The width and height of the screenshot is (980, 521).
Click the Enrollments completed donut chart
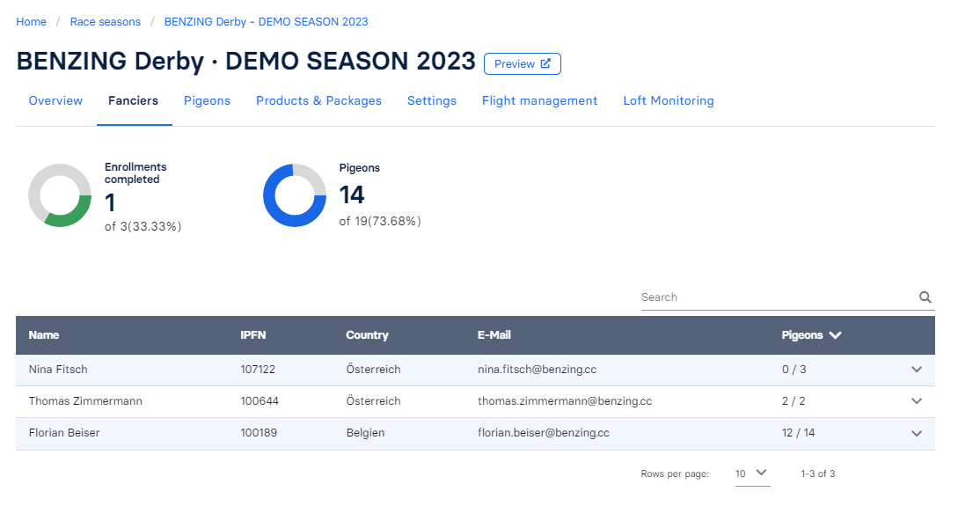click(x=60, y=195)
